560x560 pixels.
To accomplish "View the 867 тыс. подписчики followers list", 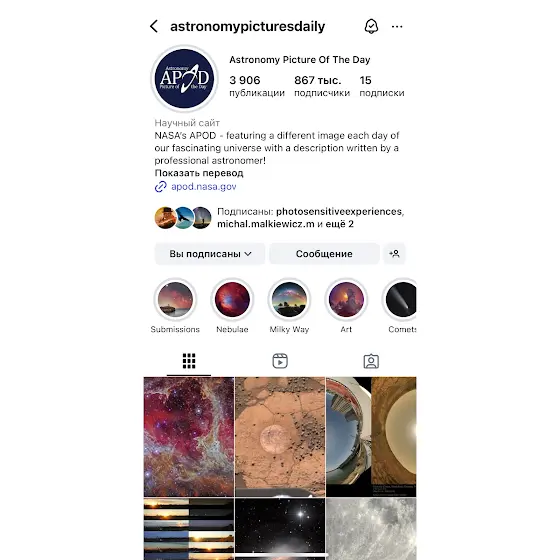I will pos(322,86).
